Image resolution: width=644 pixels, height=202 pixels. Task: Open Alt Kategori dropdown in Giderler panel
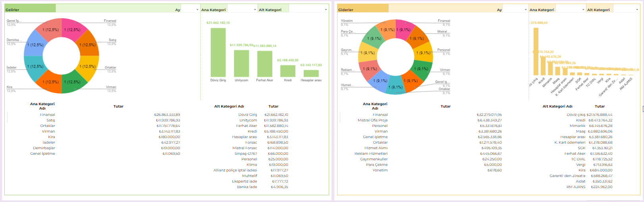click(x=637, y=10)
